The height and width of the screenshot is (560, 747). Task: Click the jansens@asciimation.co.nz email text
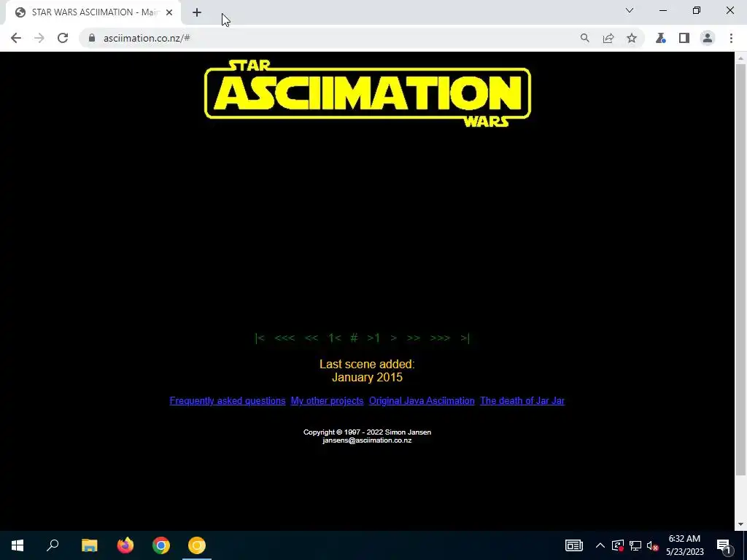tap(367, 440)
